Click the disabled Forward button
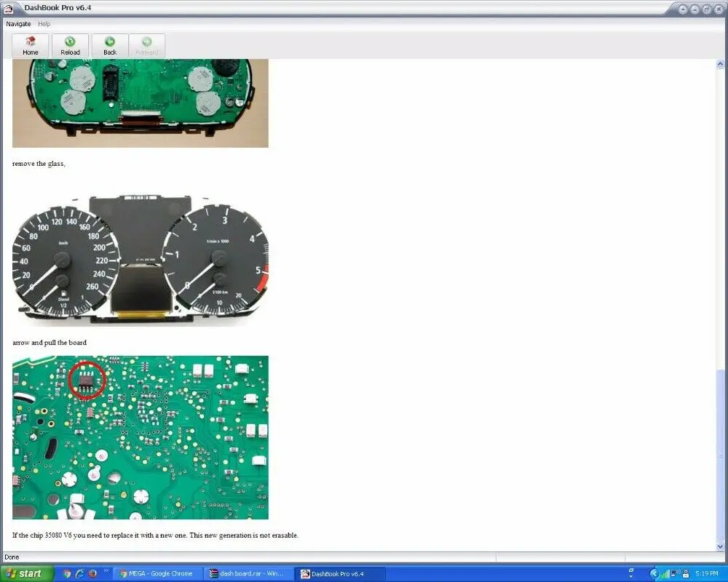Screen dimensions: 728x582 point(147,46)
